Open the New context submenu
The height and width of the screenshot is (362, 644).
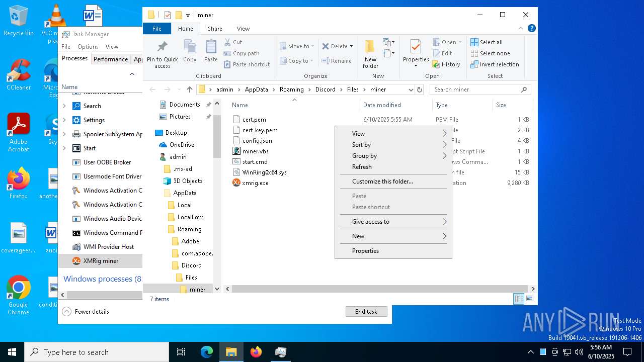tap(393, 236)
